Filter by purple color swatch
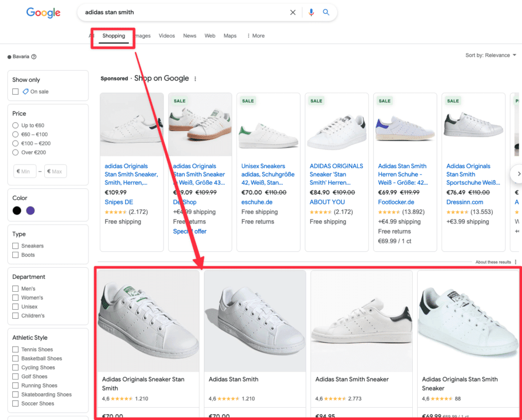 30,211
